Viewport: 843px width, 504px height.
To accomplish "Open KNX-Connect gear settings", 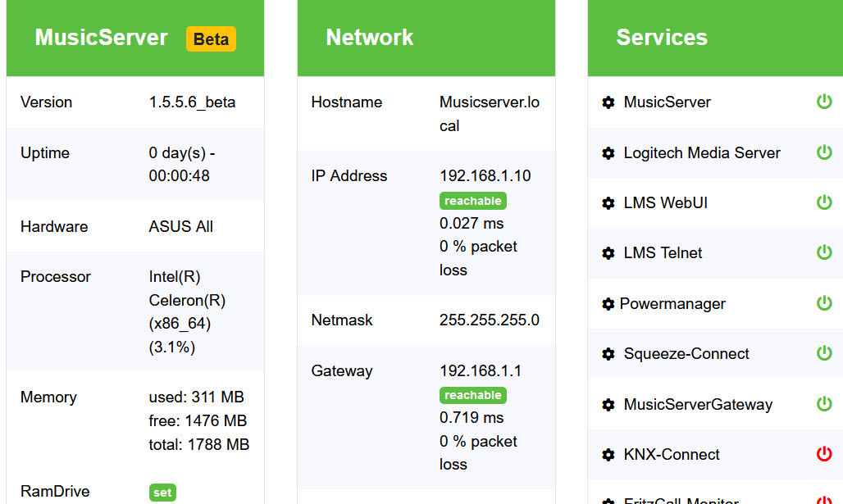I will pyautogui.click(x=608, y=455).
